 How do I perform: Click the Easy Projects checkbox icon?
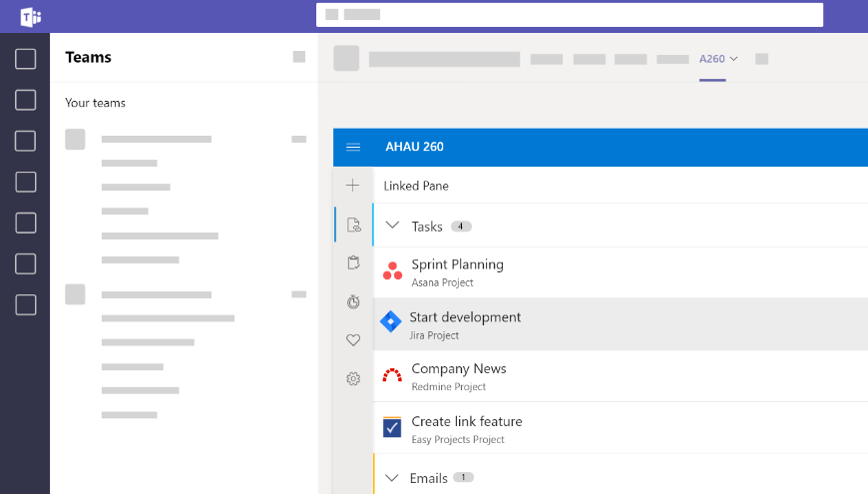point(392,428)
